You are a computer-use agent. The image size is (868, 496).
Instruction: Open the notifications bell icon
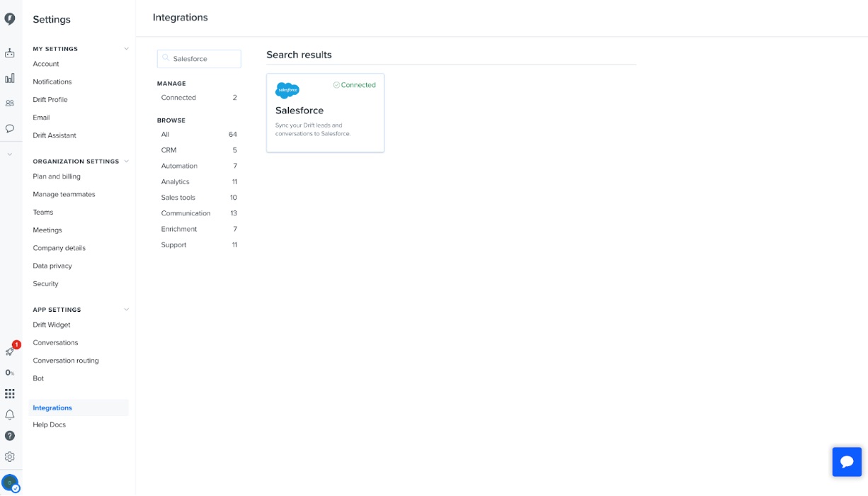pyautogui.click(x=10, y=415)
